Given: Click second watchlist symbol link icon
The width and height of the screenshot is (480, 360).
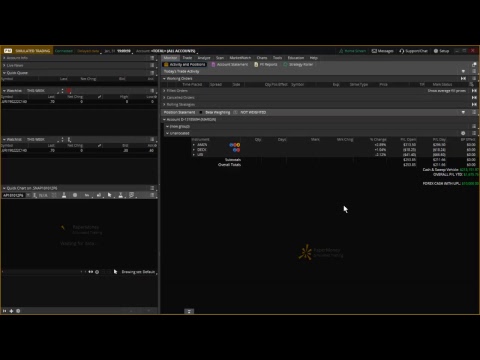Looking at the screenshot, I should coord(69,139).
